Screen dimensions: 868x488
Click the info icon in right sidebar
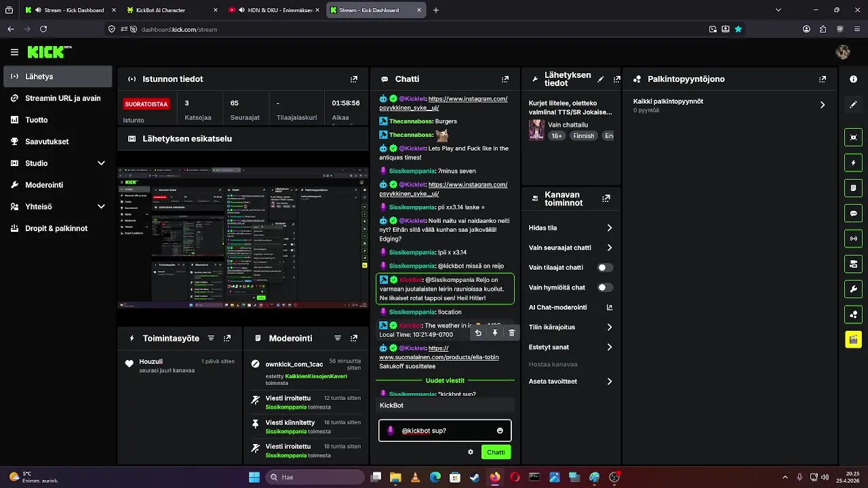(853, 79)
